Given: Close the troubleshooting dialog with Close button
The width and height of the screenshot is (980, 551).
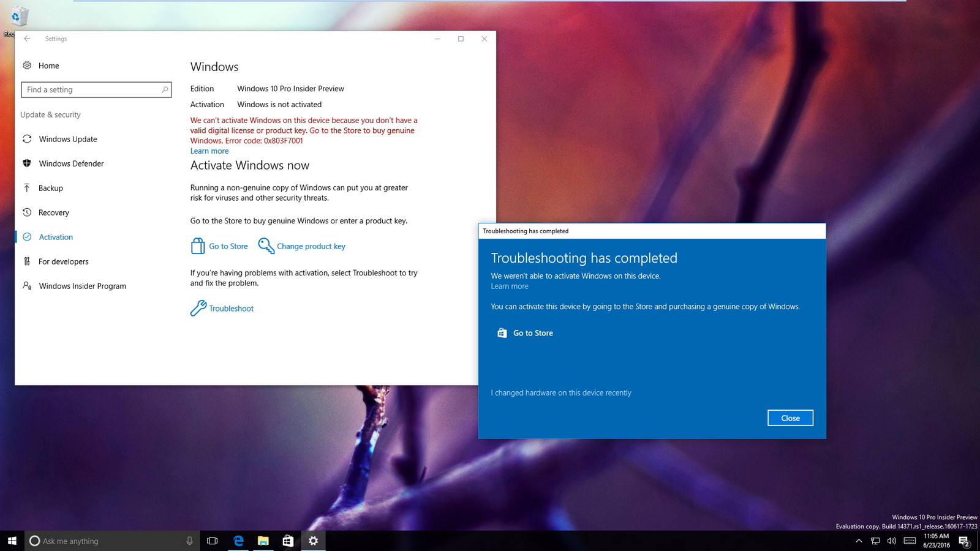Looking at the screenshot, I should click(x=790, y=418).
